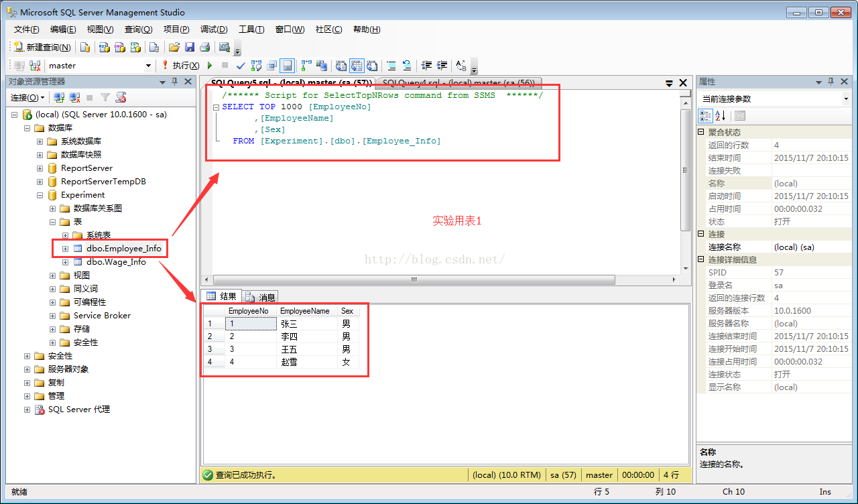Start debugging with the green play icon
858x504 pixels.
[x=210, y=66]
